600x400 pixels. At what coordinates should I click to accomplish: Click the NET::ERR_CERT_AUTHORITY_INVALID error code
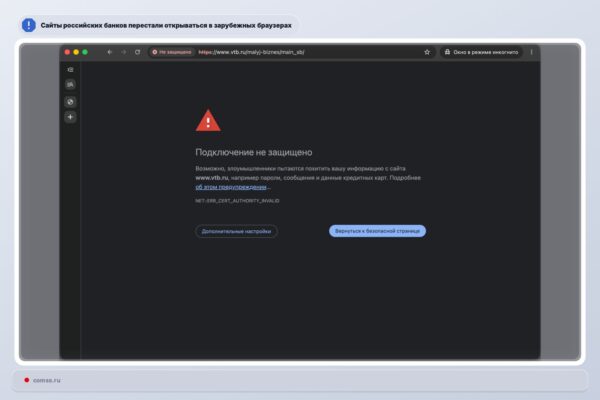[237, 201]
